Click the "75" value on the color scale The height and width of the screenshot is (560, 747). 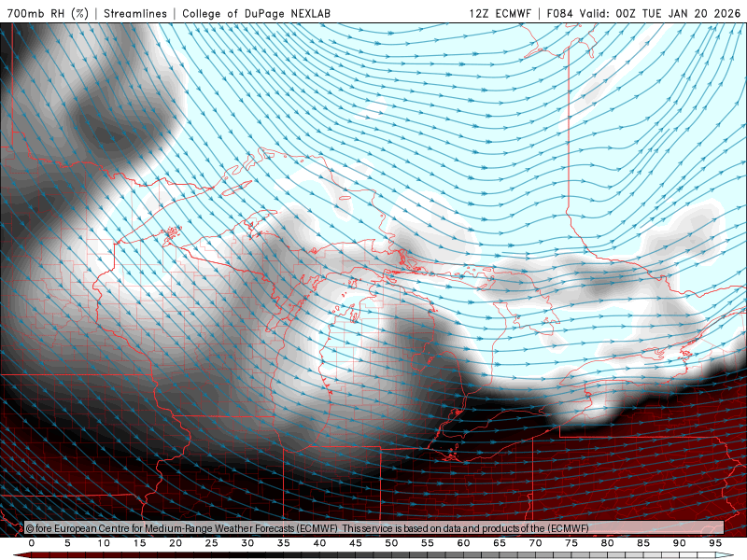[571, 543]
